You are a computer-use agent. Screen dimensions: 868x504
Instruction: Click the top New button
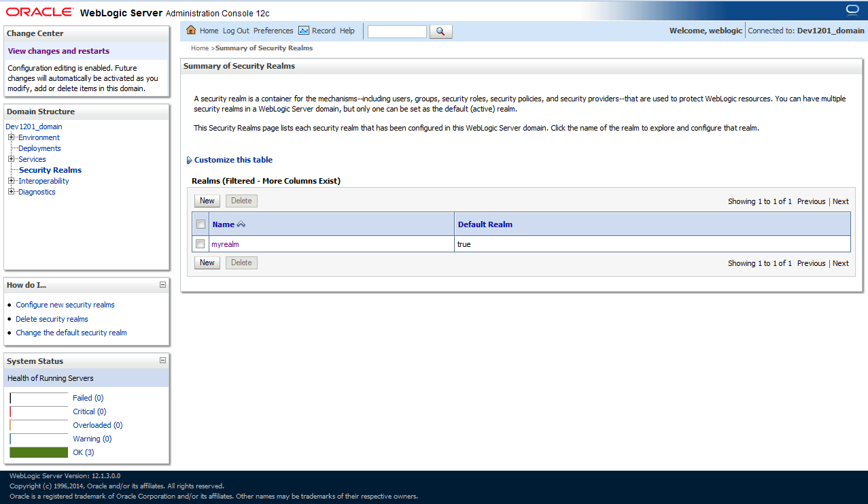(207, 201)
